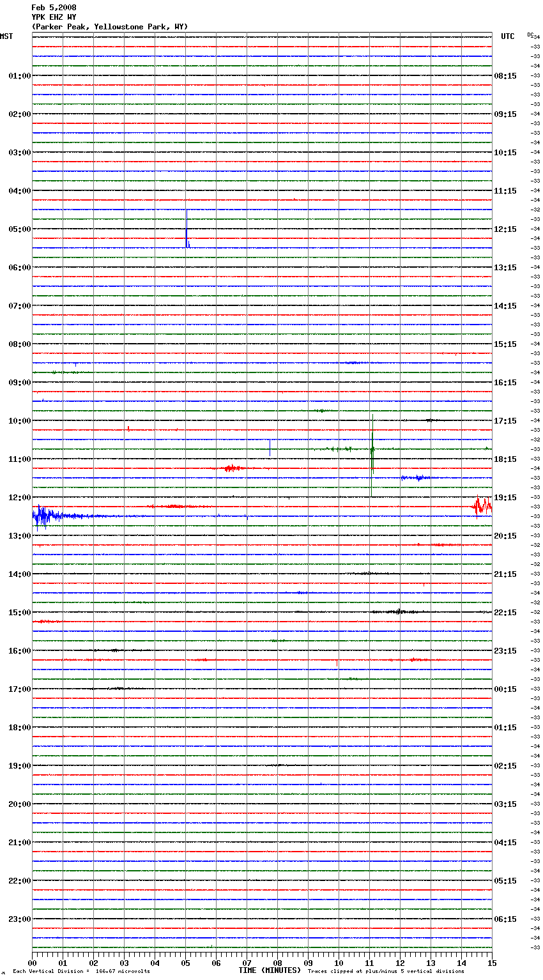Click the date text "Feb 5,2008"
The image size is (543, 980).
[x=54, y=8]
